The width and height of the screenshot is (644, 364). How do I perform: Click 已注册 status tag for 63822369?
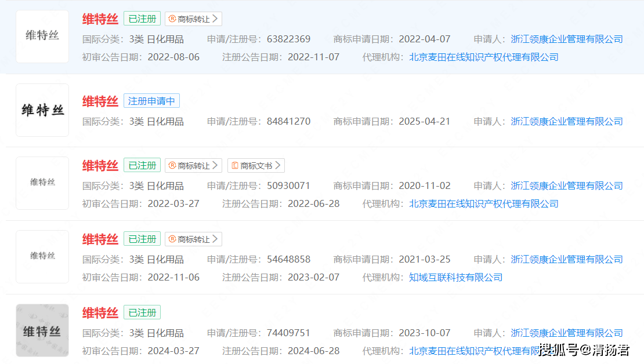coord(142,19)
